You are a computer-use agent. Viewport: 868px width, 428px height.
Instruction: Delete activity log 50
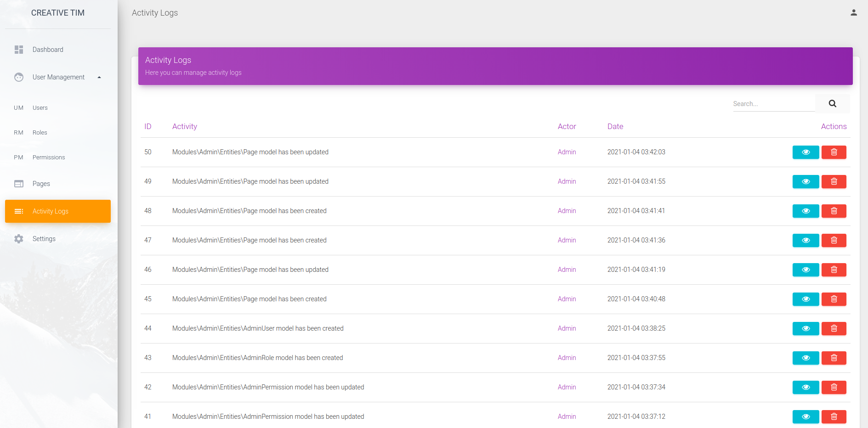[x=834, y=152]
